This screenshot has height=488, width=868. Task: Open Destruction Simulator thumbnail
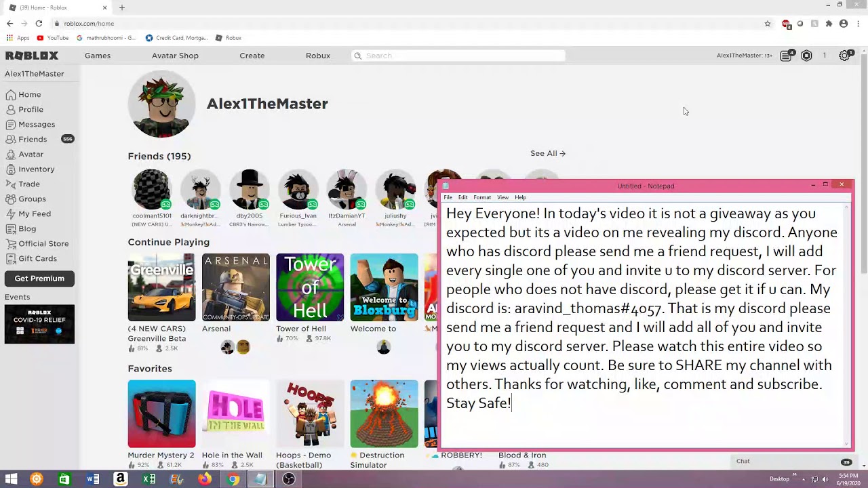(x=384, y=414)
